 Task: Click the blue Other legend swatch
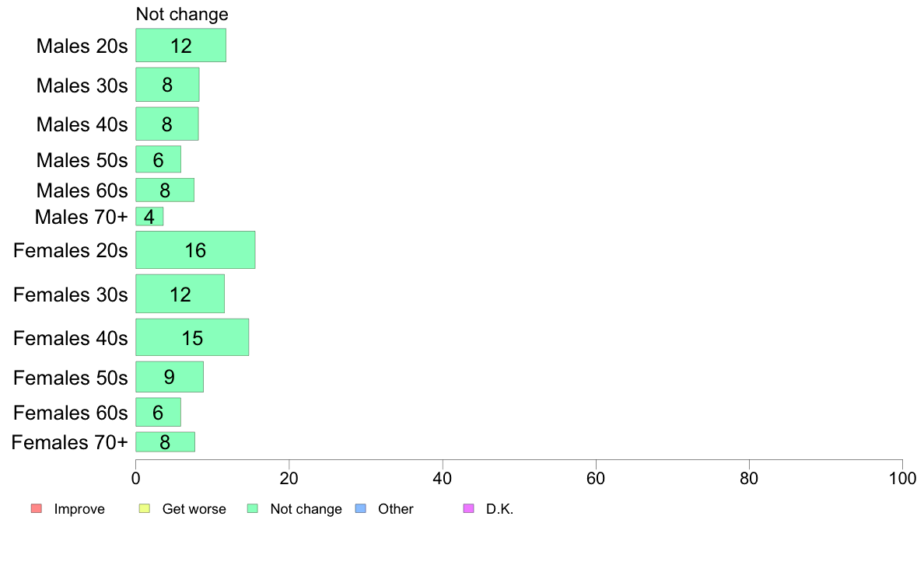click(361, 508)
